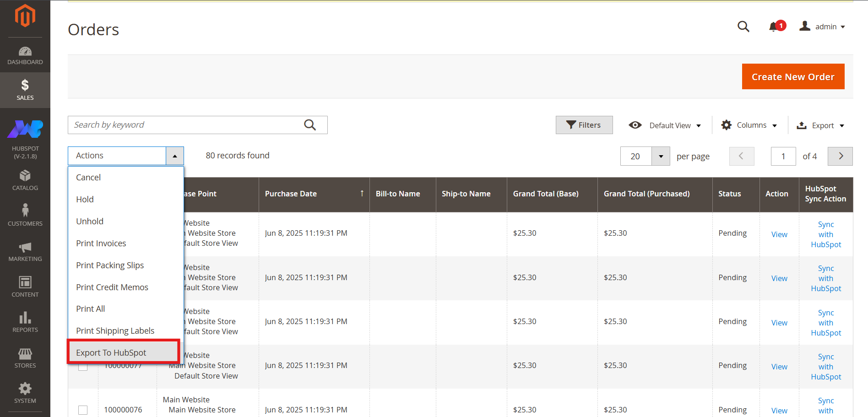Open the Columns settings dropdown
This screenshot has height=417, width=868.
click(x=749, y=125)
